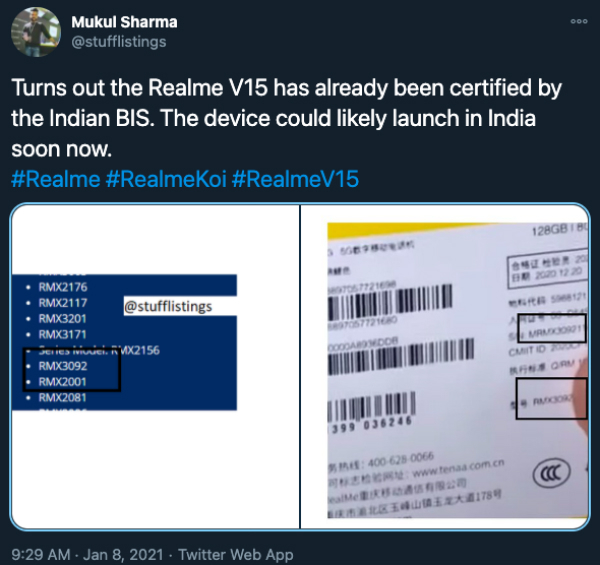Open the @stufflistings handle link
Screen dimensions: 600x565
click(119, 42)
